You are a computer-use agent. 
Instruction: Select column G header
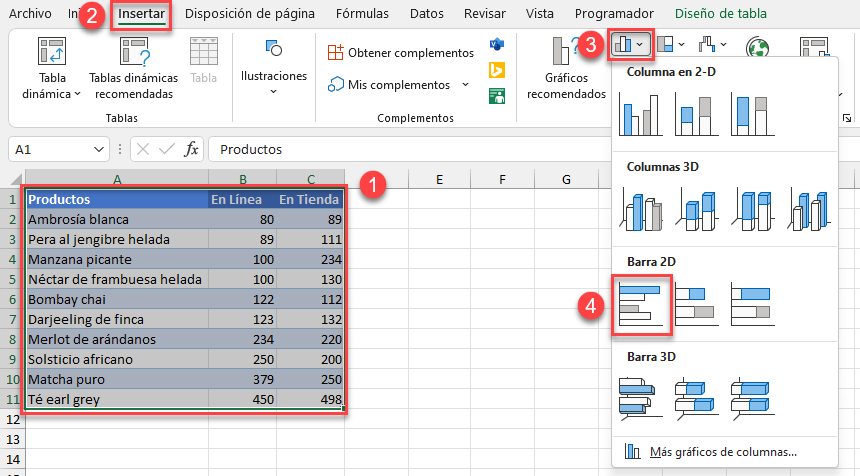(x=566, y=179)
